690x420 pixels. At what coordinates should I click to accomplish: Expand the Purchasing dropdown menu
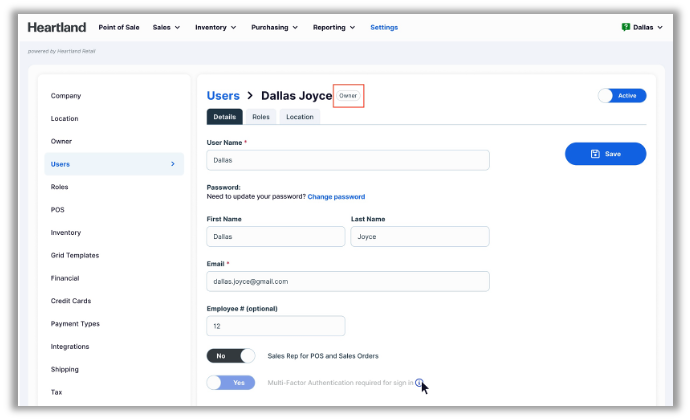(x=275, y=27)
